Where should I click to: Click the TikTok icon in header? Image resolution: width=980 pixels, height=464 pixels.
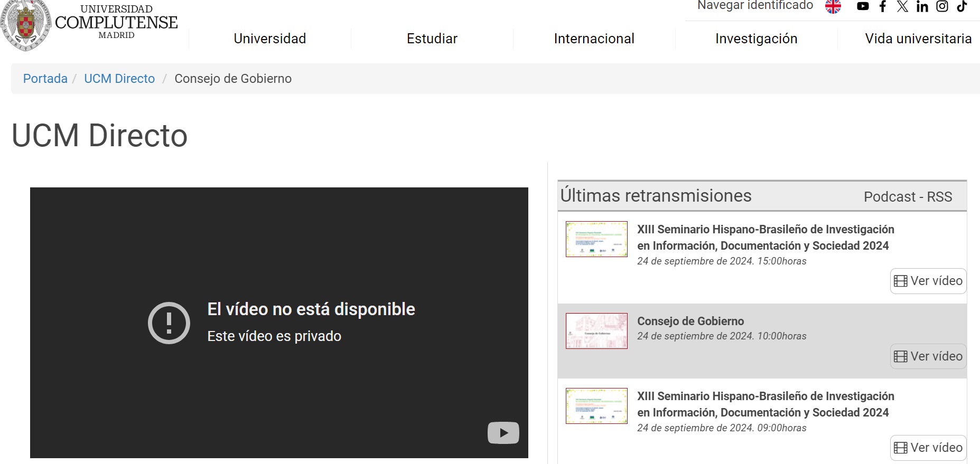tap(962, 6)
